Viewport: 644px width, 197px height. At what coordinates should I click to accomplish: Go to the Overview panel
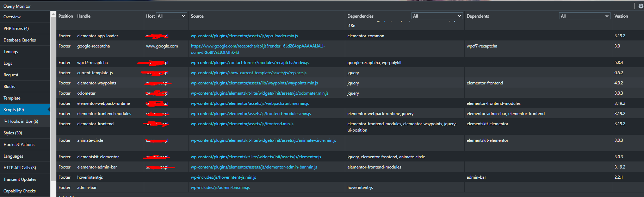click(x=12, y=17)
